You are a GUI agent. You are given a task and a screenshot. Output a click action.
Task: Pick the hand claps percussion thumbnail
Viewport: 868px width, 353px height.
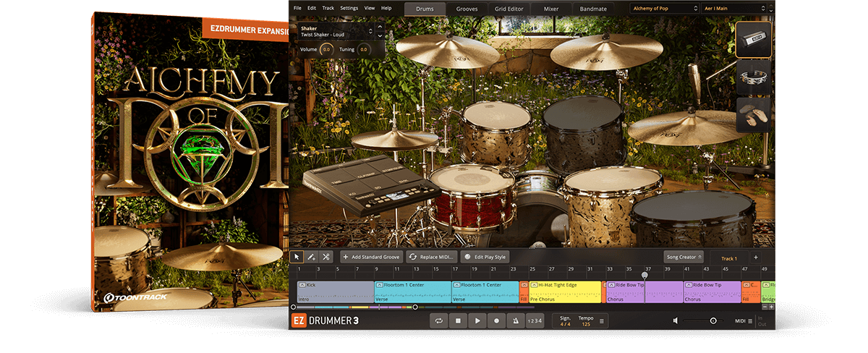(x=754, y=116)
